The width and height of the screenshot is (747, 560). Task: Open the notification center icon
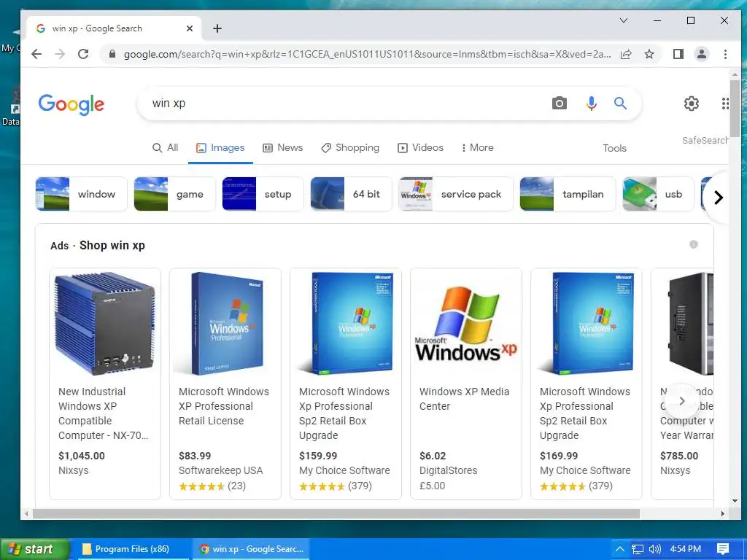click(x=723, y=549)
